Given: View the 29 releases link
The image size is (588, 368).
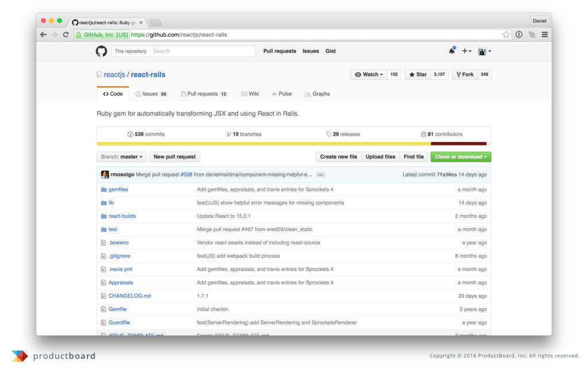Looking at the screenshot, I should tap(343, 134).
